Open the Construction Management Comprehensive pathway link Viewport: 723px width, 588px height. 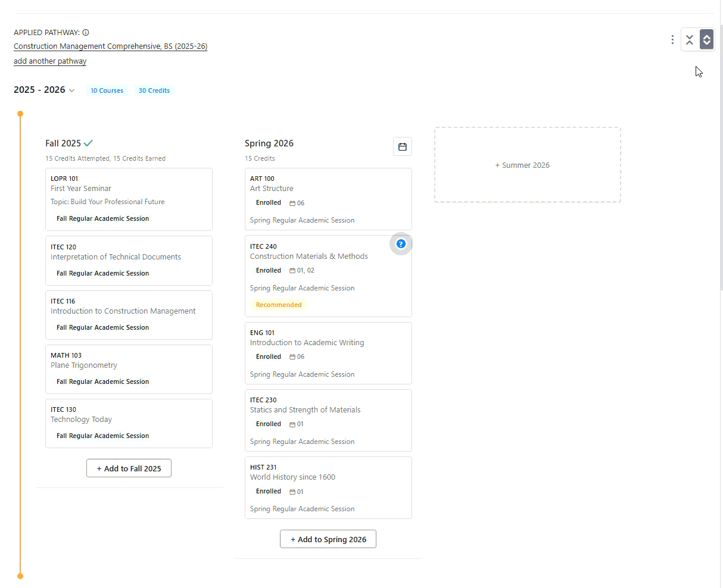point(111,46)
